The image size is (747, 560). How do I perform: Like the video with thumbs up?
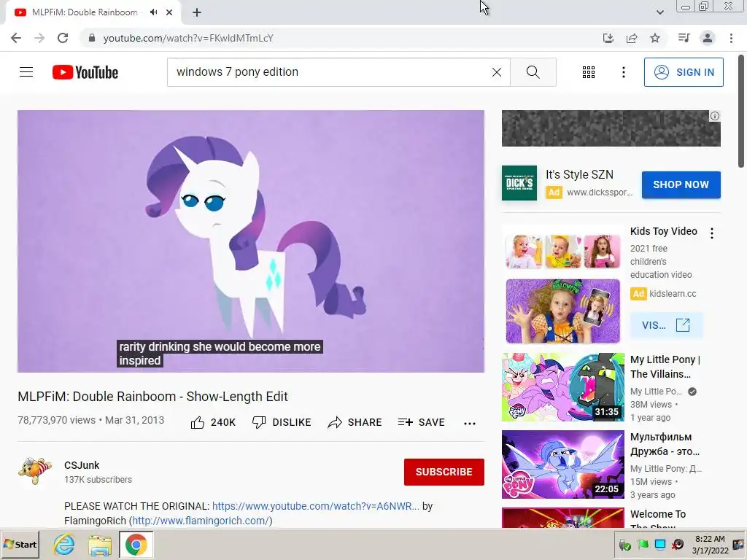click(213, 422)
